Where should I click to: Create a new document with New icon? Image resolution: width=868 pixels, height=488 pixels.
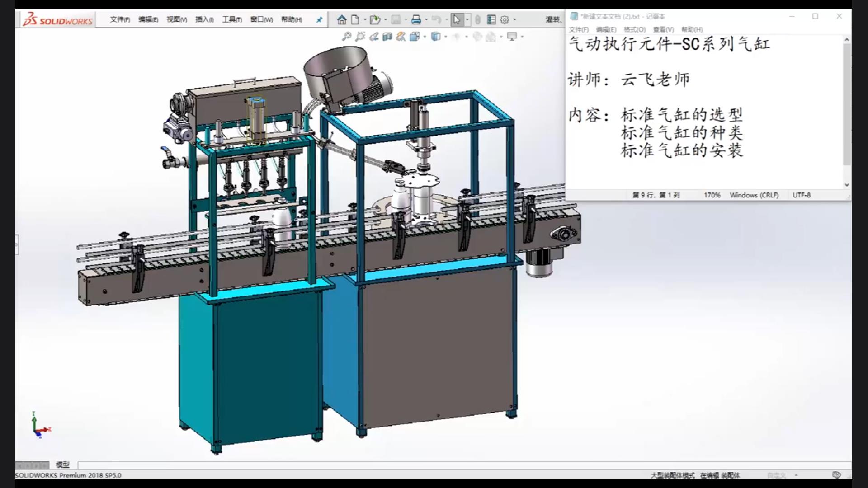(355, 20)
